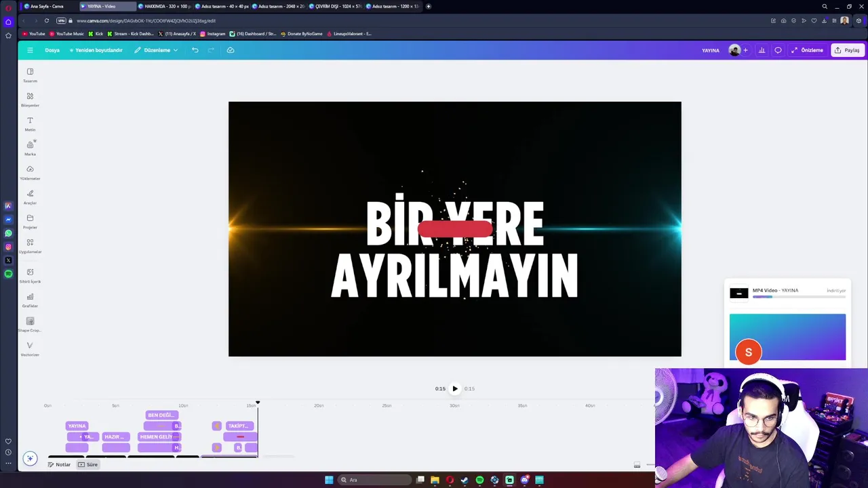The height and width of the screenshot is (488, 868).
Task: Open the comments speech bubble
Action: coord(778,50)
